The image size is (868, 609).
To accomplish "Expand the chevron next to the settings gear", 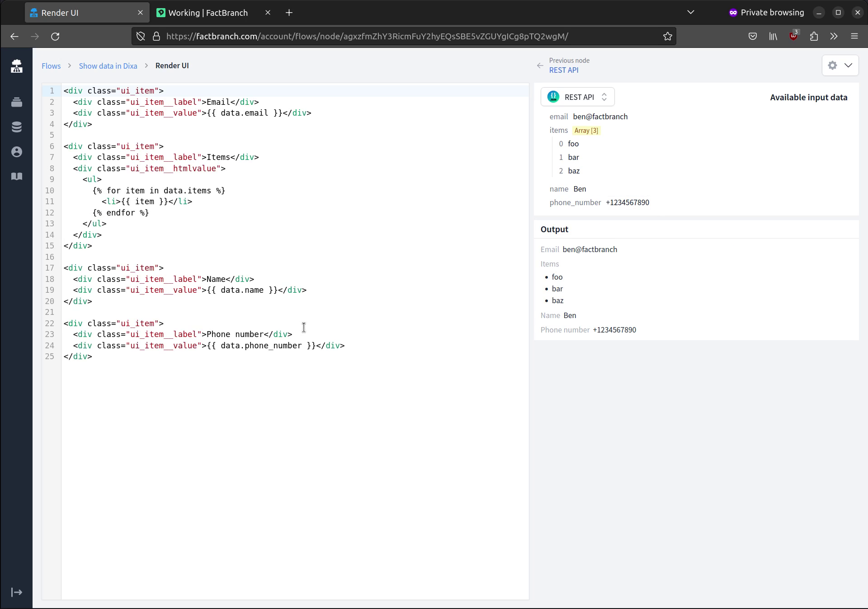I will pyautogui.click(x=849, y=65).
